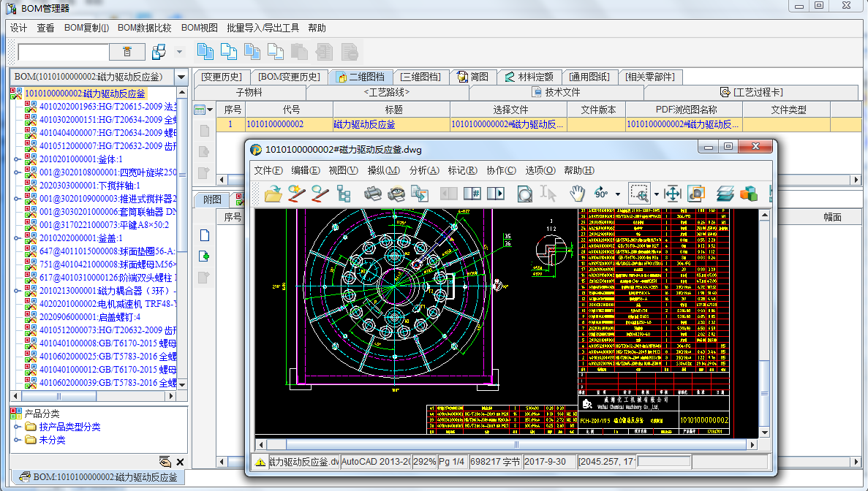Click the go-to page number icon
868x491 pixels.
pyautogui.click(x=472, y=194)
